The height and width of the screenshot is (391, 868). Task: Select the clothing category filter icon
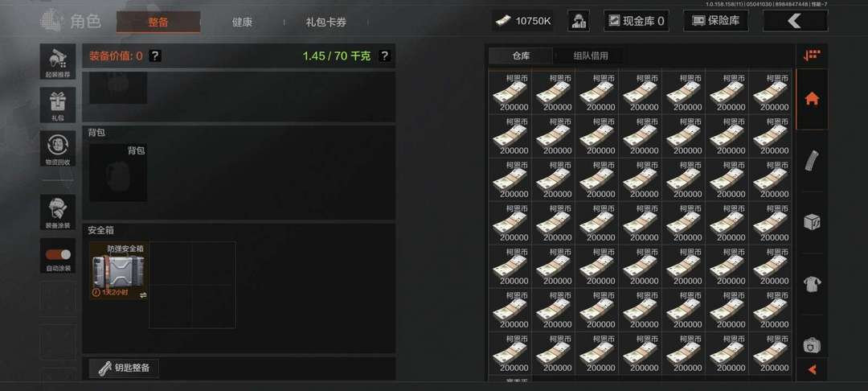812,284
